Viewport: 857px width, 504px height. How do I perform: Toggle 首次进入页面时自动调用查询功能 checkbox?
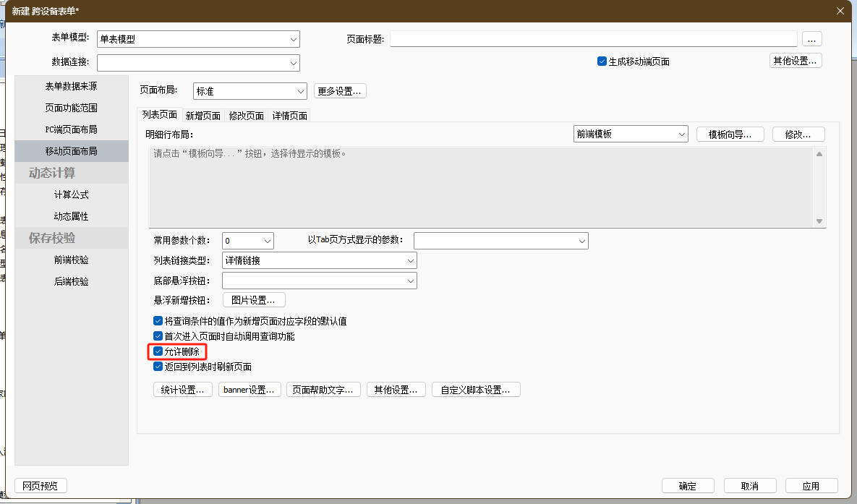[x=158, y=336]
